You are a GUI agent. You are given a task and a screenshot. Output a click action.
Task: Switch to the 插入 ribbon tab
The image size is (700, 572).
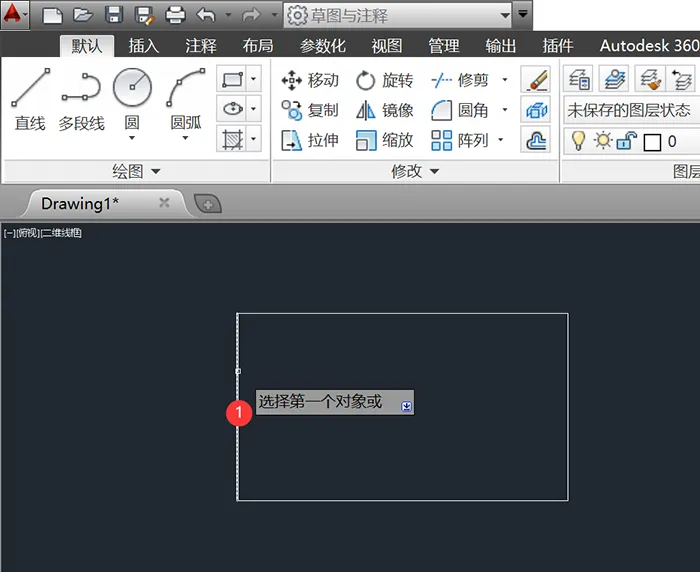(x=144, y=46)
